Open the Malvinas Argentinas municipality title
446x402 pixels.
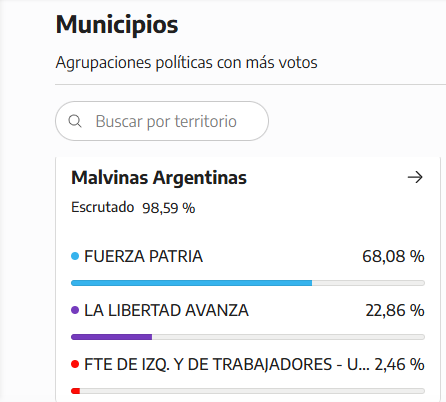(159, 177)
